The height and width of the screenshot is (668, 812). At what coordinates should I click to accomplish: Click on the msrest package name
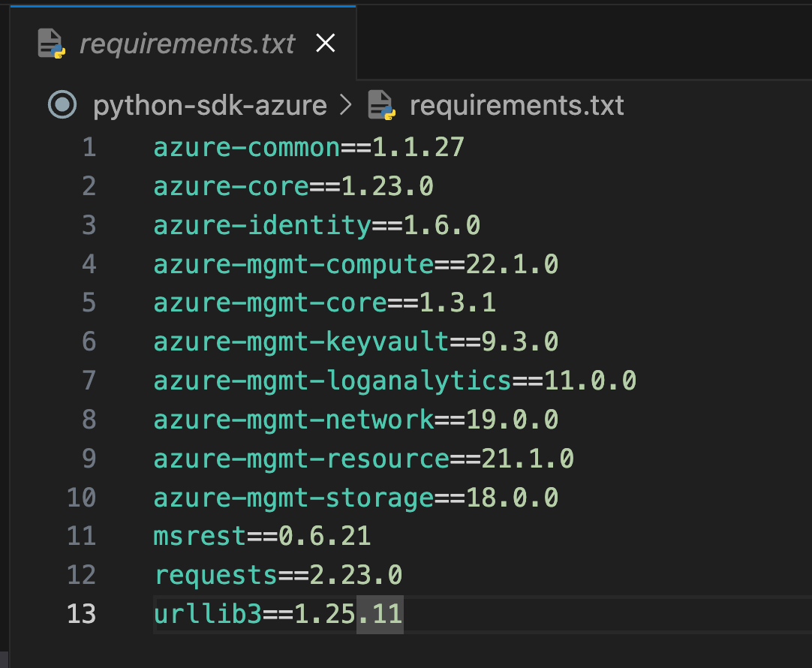click(x=200, y=536)
